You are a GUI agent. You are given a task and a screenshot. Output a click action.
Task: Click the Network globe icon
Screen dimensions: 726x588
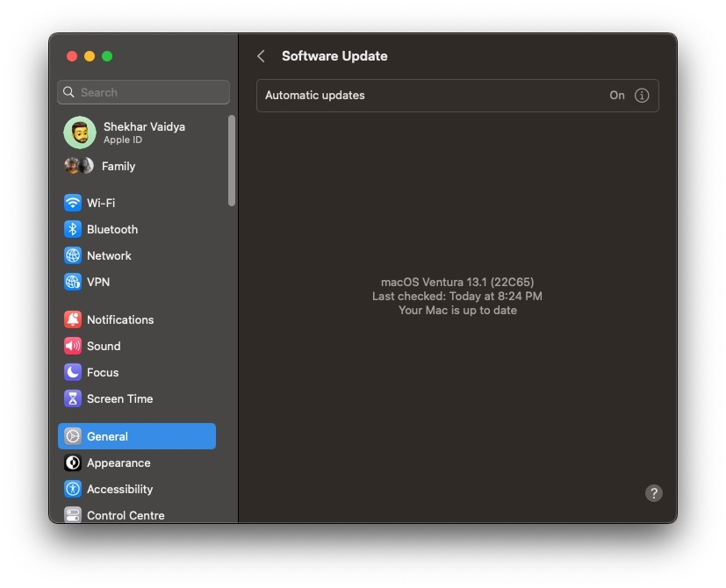[x=73, y=255]
